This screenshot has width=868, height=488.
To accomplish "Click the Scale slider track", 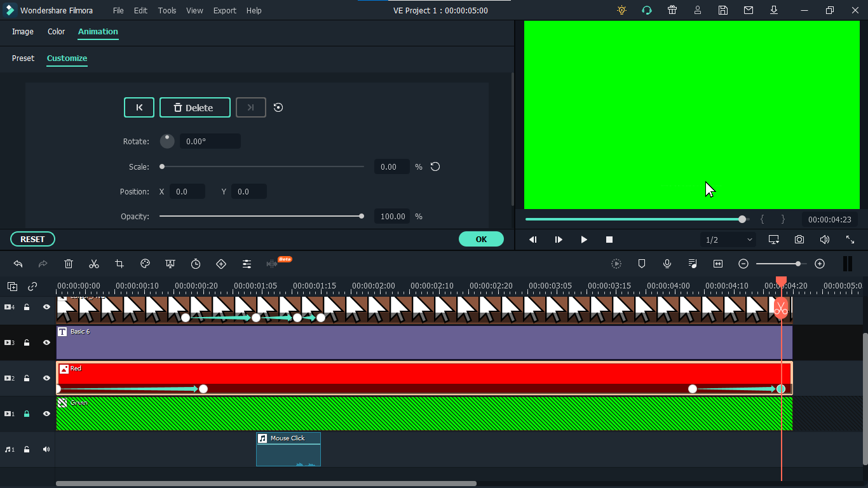I will click(x=262, y=166).
